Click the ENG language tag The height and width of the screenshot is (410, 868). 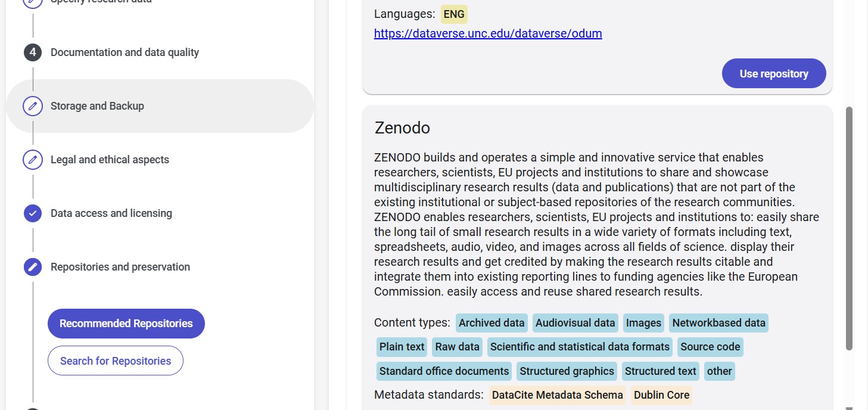(x=455, y=14)
